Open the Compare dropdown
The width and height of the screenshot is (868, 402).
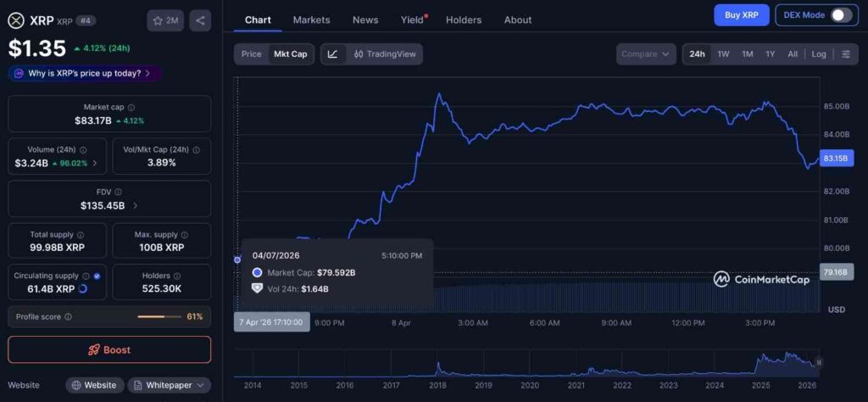click(x=645, y=54)
